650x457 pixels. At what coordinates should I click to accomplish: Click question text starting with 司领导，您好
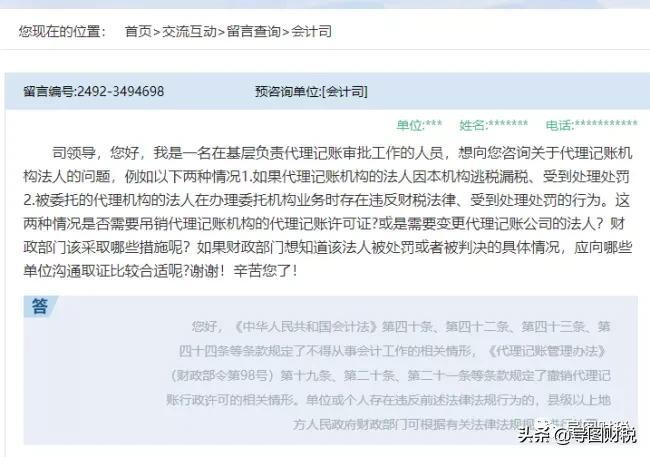(x=327, y=212)
